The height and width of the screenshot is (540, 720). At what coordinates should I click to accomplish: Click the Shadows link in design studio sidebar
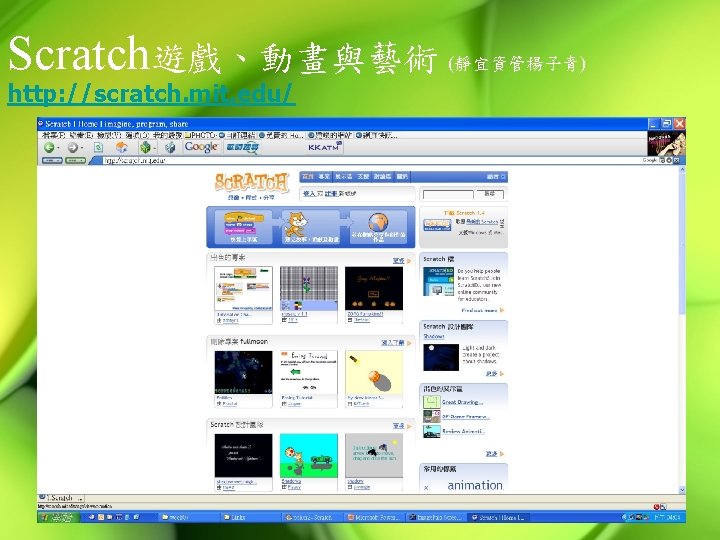[x=433, y=337]
